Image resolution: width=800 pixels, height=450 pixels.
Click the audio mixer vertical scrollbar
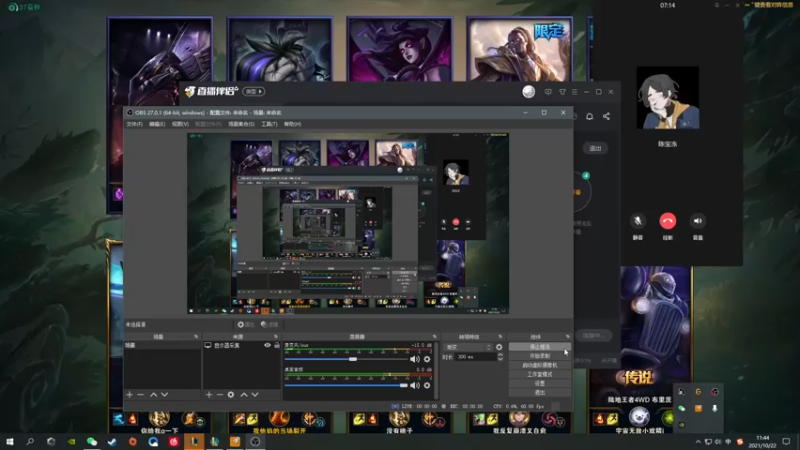436,370
